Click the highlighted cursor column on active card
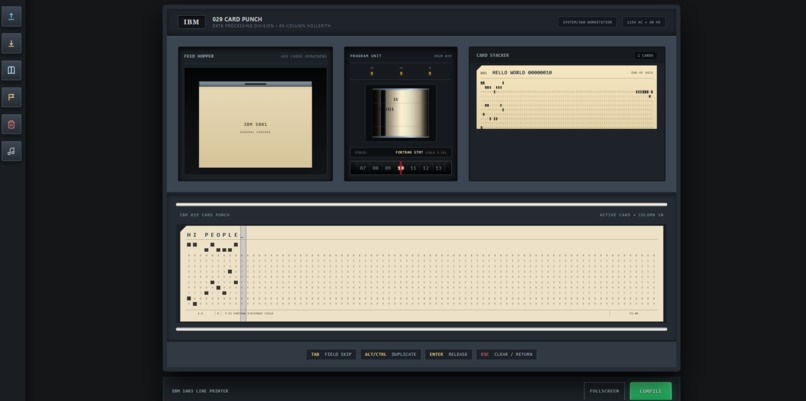 243,274
